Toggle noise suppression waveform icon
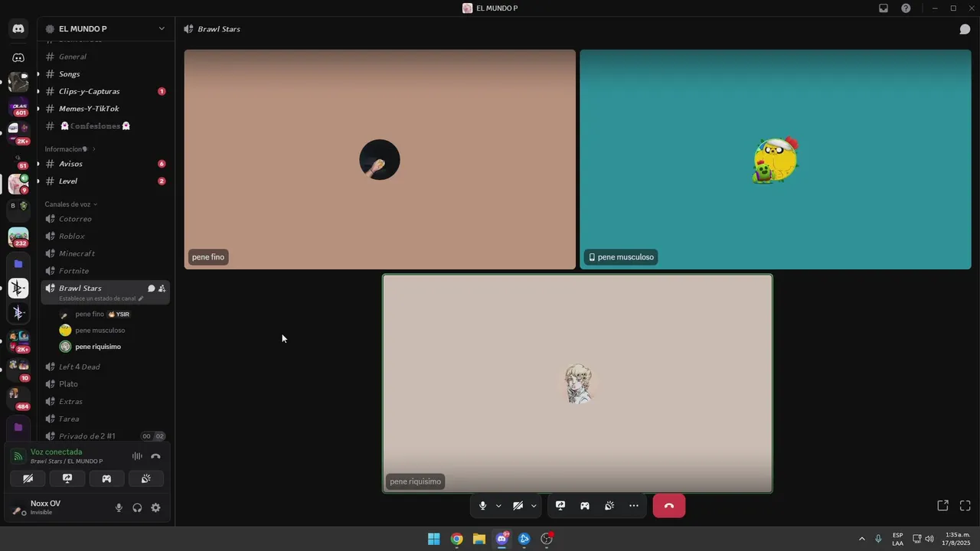Viewport: 980px width, 551px height. pos(137,456)
